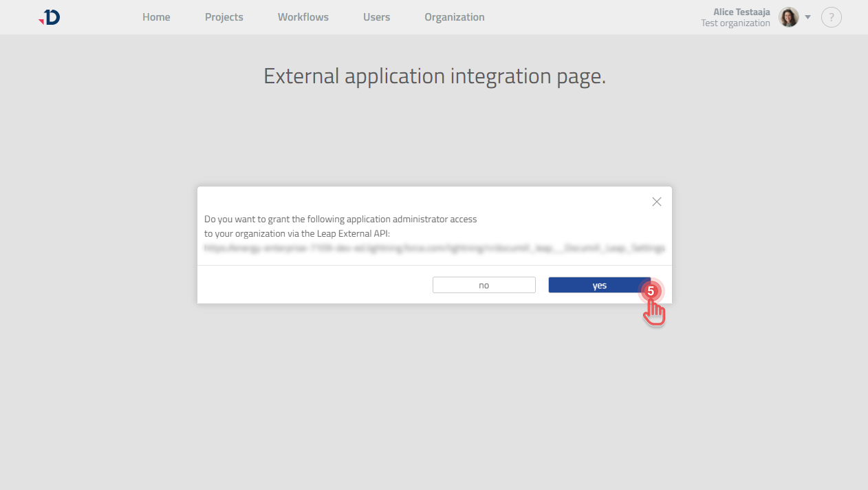This screenshot has width=868, height=490.
Task: Grant access by clicking yes
Action: [599, 284]
